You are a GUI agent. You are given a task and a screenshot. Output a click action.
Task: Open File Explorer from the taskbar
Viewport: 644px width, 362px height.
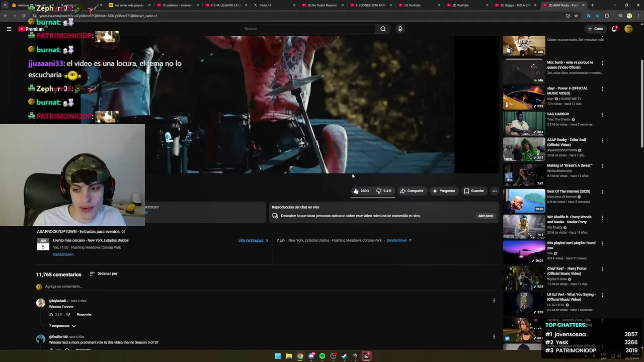coord(289,356)
